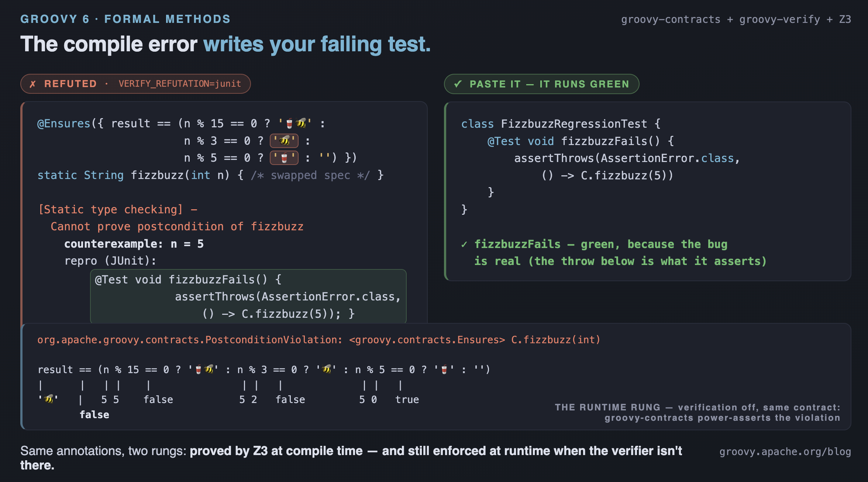Click 'VERIFY_REFUTATION=junit' text
Viewport: 868px width, 482px height.
coord(180,84)
